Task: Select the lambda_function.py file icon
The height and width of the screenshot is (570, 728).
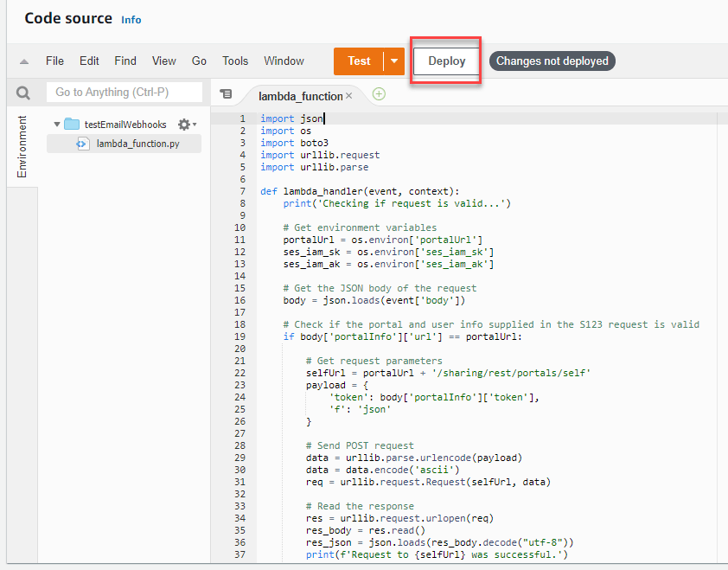Action: pos(83,144)
